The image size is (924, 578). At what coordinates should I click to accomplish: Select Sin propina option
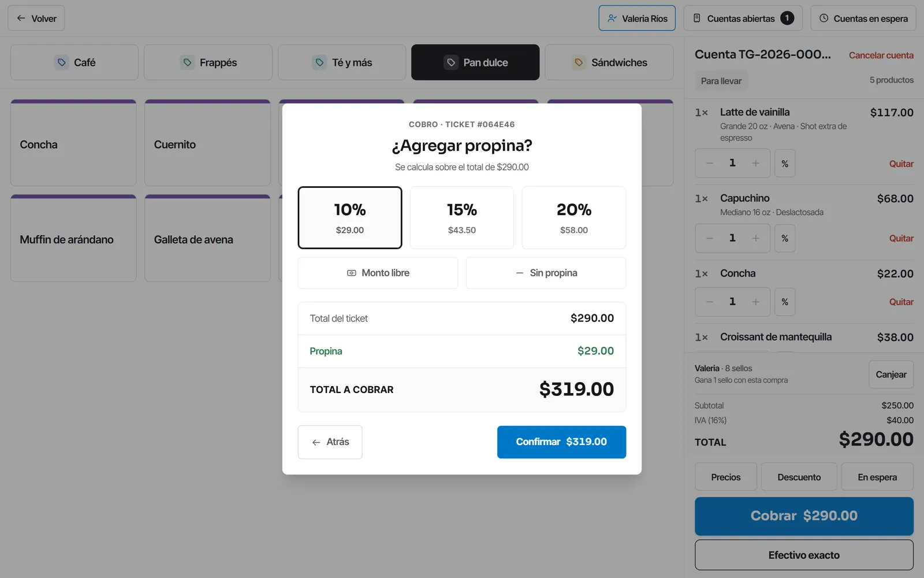coord(546,273)
